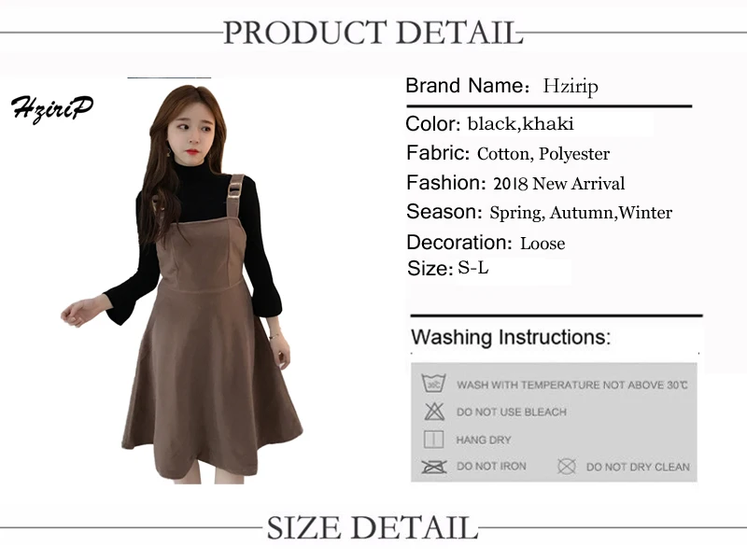Click the do not dry clean circle icon
747x560 pixels.
(x=567, y=466)
